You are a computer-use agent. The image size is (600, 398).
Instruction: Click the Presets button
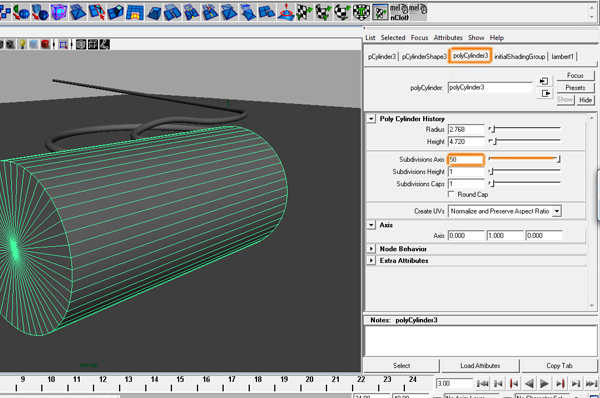coord(575,88)
